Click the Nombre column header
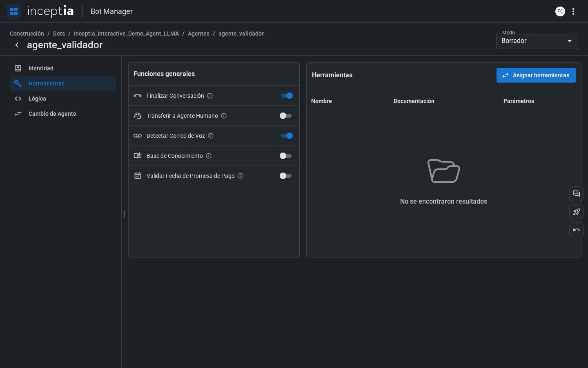 [x=321, y=101]
